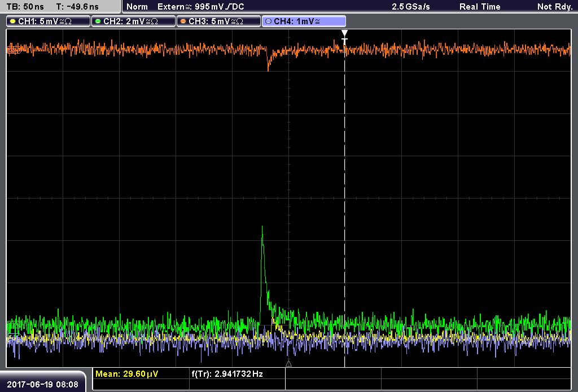This screenshot has width=578, height=392.
Task: Click the TB: 50 ns timebase readout
Action: point(25,7)
